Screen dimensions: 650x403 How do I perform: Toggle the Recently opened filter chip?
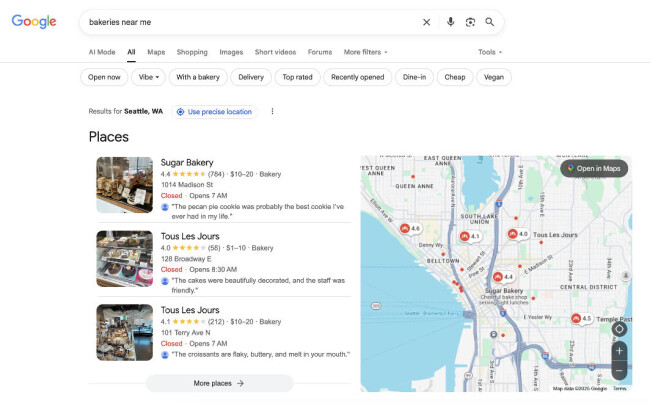click(x=358, y=77)
